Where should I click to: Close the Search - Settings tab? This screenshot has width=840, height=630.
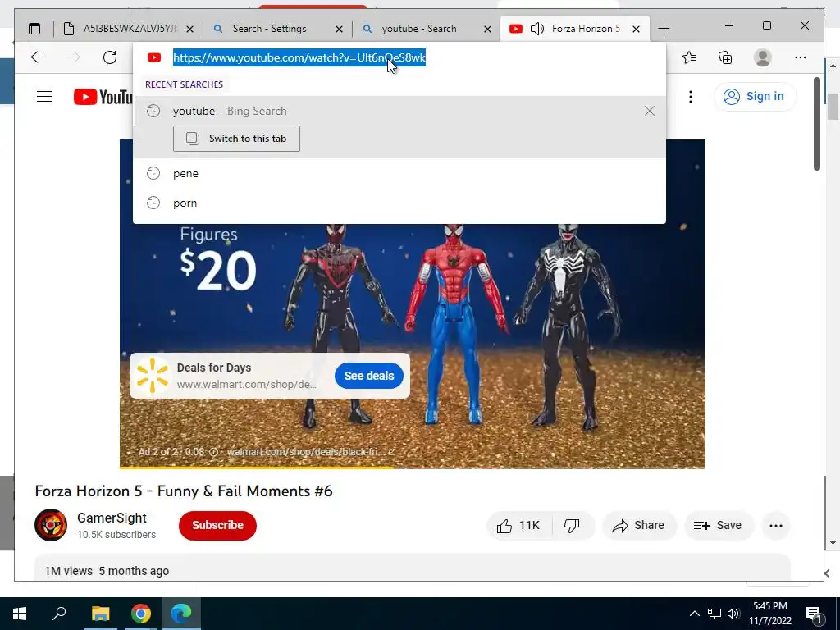click(339, 29)
